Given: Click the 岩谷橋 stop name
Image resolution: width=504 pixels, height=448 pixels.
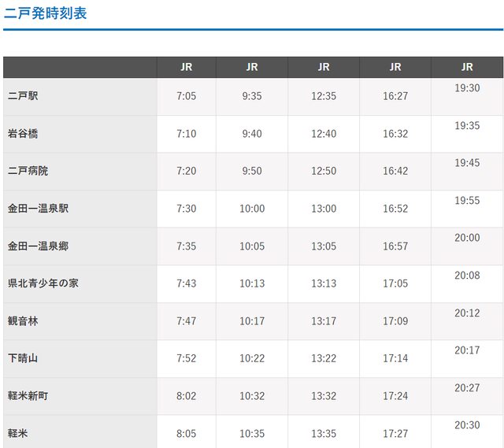Looking at the screenshot, I should click(23, 134).
